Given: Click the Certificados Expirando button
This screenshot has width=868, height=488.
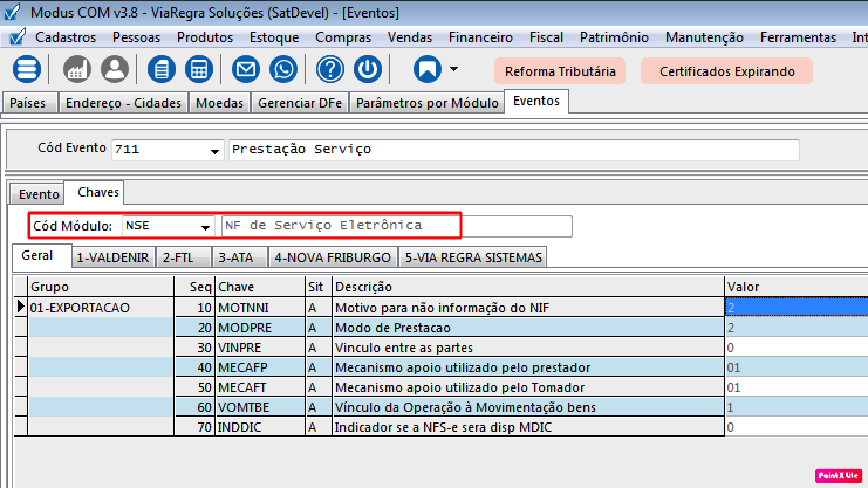Looking at the screenshot, I should 727,71.
